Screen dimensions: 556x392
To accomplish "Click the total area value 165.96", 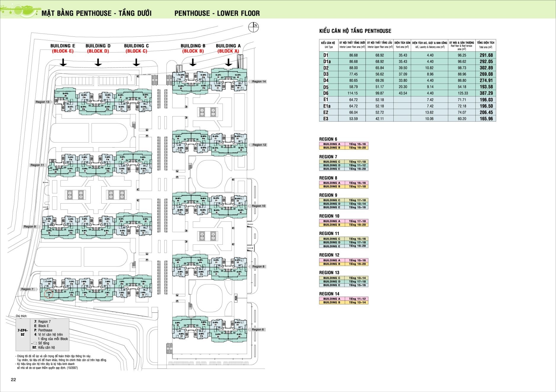I will click(x=486, y=119).
